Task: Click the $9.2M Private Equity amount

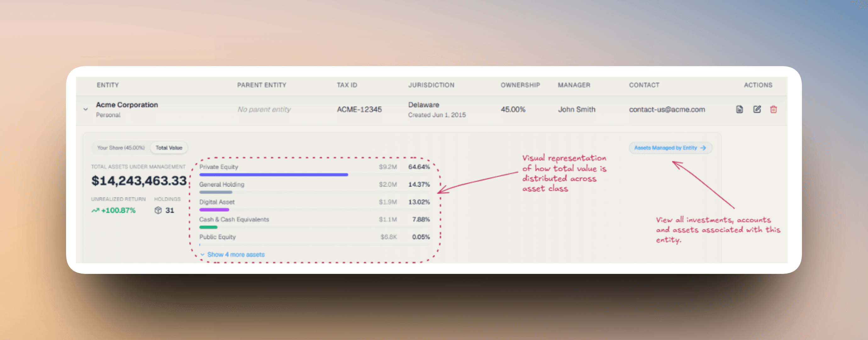Action: coord(388,167)
